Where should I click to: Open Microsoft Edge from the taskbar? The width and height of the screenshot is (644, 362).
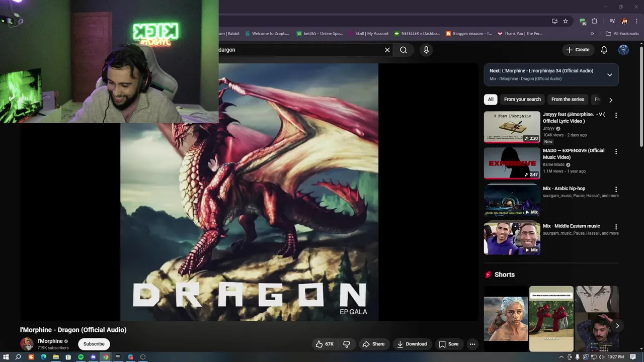pos(43,357)
